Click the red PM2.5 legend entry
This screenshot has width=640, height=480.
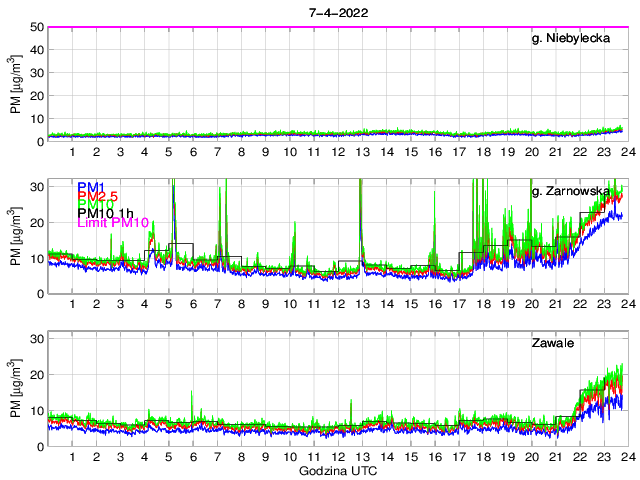point(98,198)
